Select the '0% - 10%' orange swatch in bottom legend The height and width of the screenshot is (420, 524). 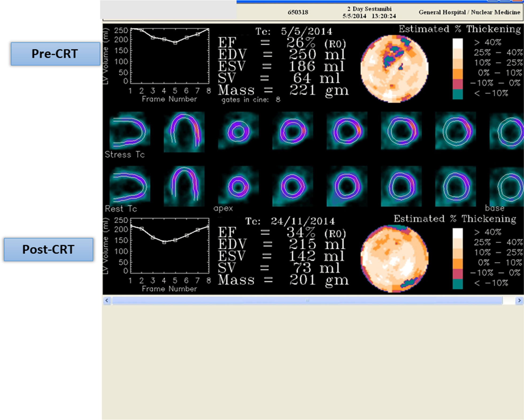(458, 263)
